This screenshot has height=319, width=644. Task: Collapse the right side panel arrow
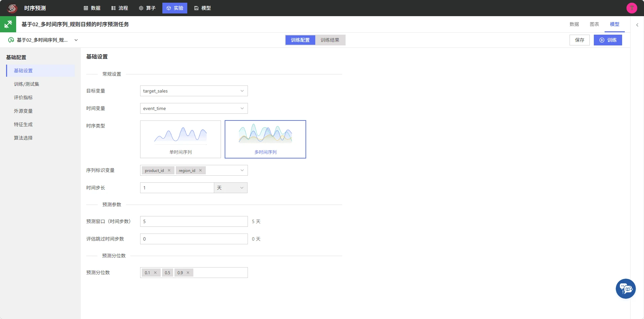637,25
